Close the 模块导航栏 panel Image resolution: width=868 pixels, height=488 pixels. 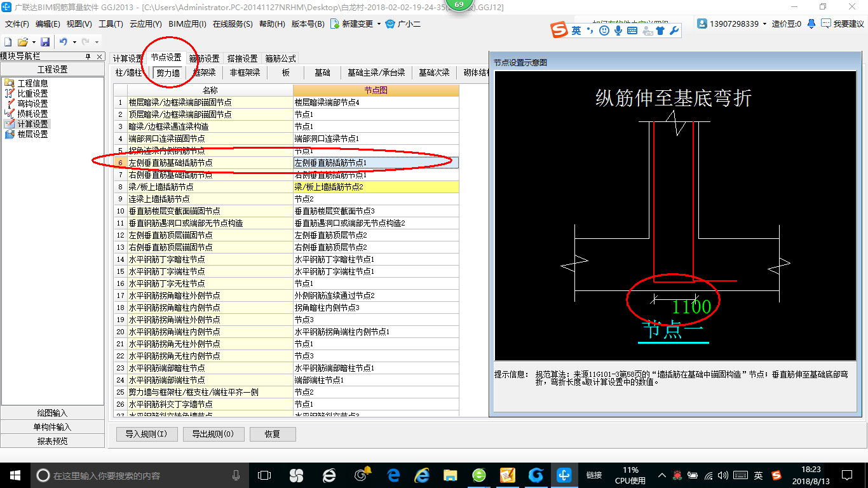point(99,57)
